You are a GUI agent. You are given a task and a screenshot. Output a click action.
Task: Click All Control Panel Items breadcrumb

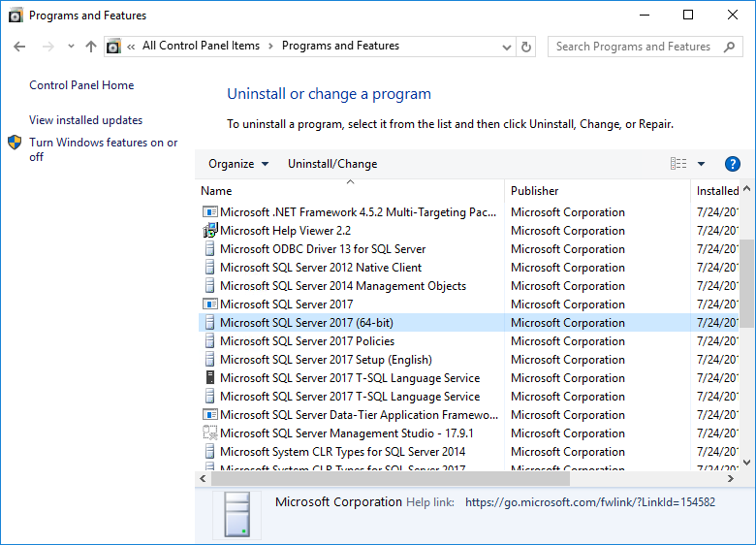[x=201, y=46]
